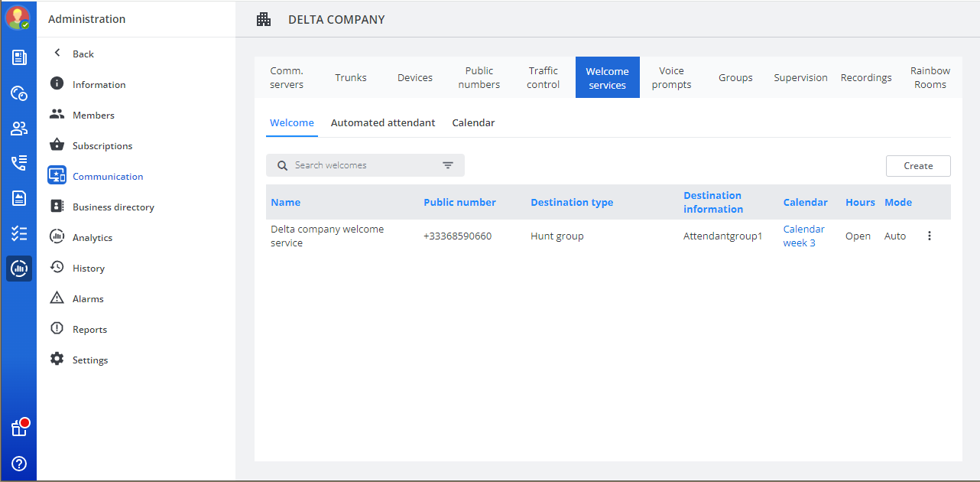Screen dimensions: 980x482
Task: Open the Calendar week 3 link
Action: pyautogui.click(x=803, y=236)
